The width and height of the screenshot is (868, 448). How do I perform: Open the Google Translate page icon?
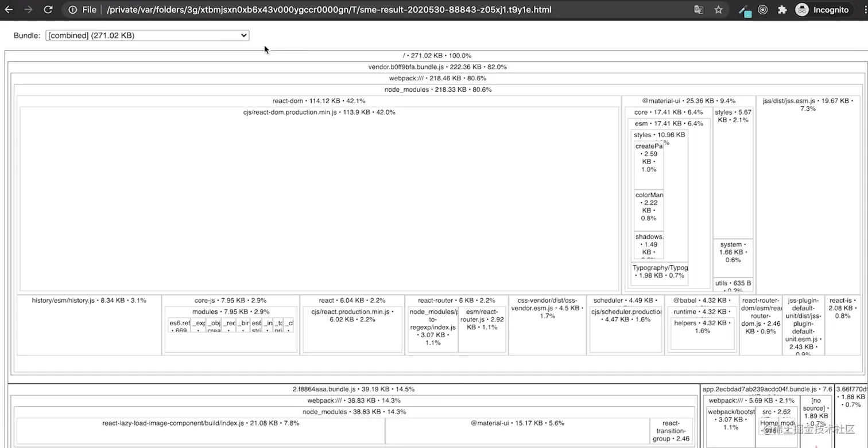699,9
